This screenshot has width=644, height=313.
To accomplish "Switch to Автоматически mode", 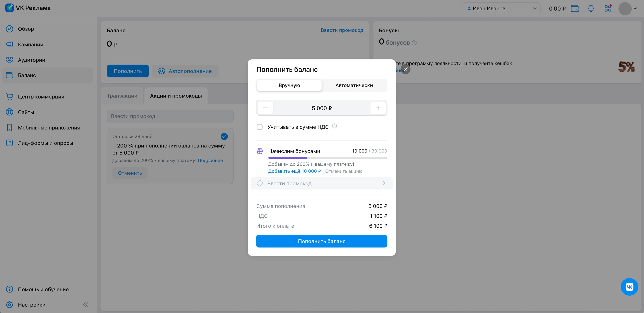I will [354, 85].
